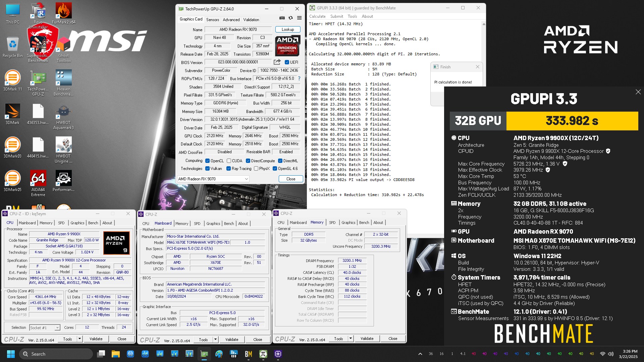Open the Tools menu in GPUPI
This screenshot has width=644, height=362.
tap(352, 16)
